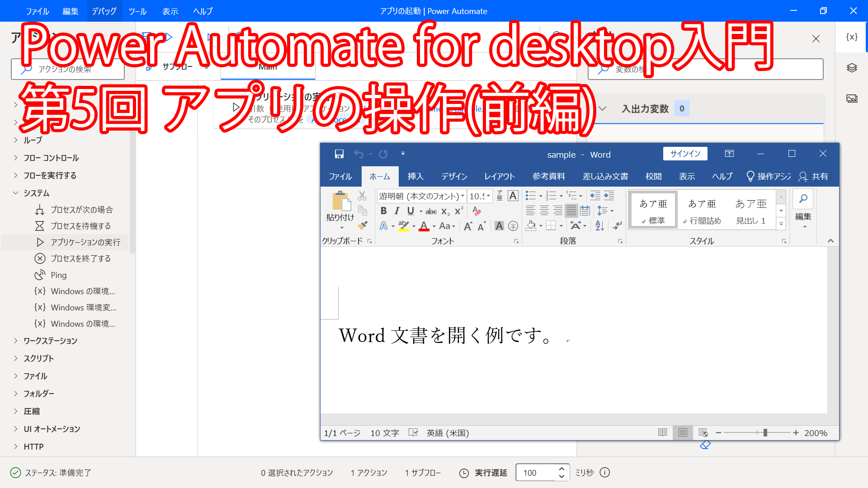
Task: Switch to web layout view in Word status bar
Action: point(703,433)
